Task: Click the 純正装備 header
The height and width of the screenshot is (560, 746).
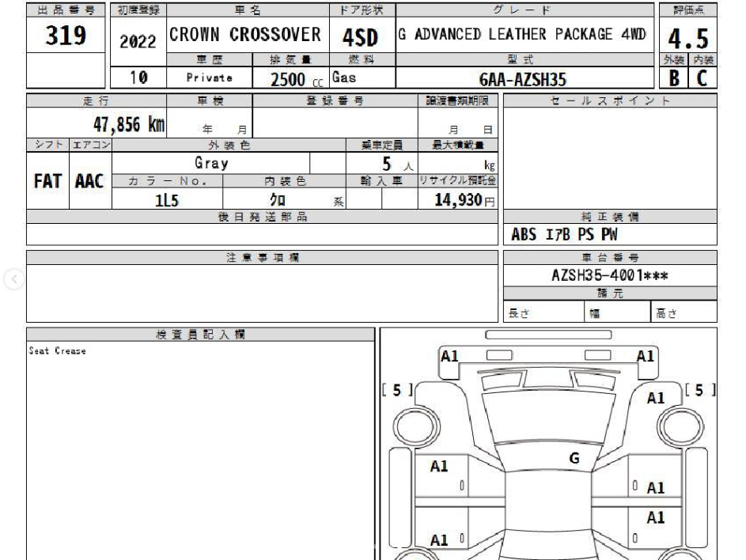Action: [x=610, y=217]
